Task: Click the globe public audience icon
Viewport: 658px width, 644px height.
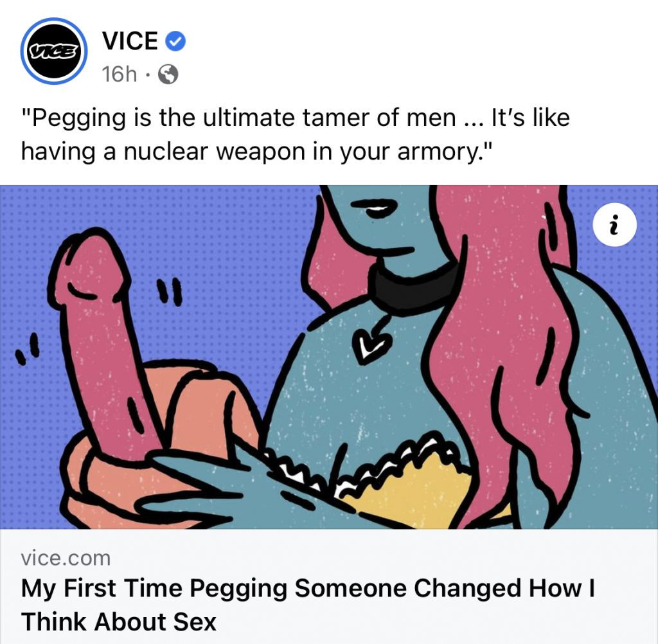Action: [168, 75]
